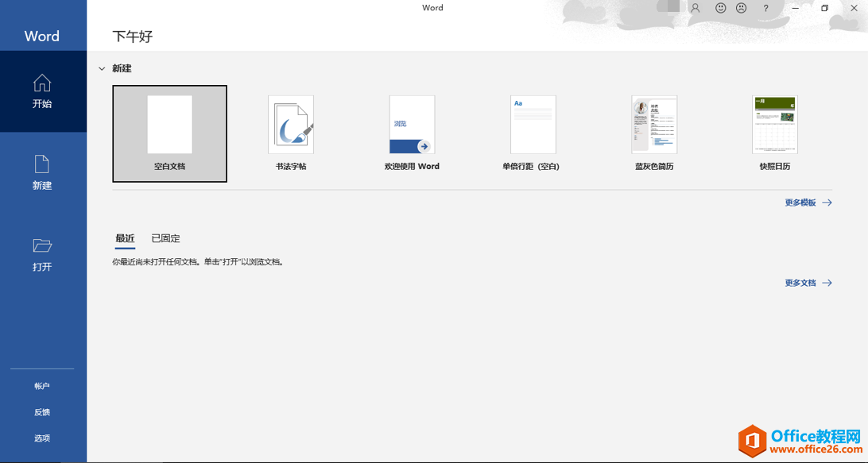Open the help question mark icon
This screenshot has height=463, width=868.
click(x=766, y=8)
